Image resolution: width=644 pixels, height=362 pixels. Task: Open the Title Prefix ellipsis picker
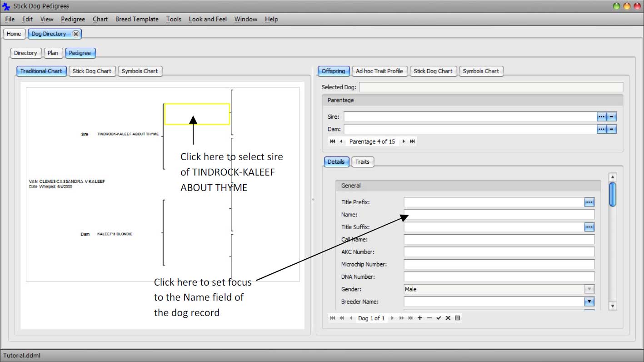(589, 202)
